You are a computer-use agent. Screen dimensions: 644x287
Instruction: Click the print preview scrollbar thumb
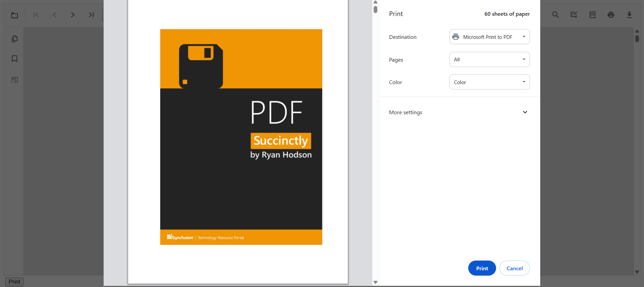click(x=375, y=9)
